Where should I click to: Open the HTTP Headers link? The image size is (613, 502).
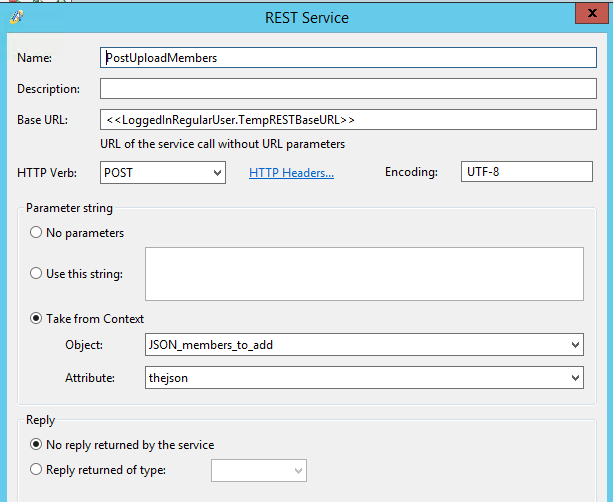[291, 172]
